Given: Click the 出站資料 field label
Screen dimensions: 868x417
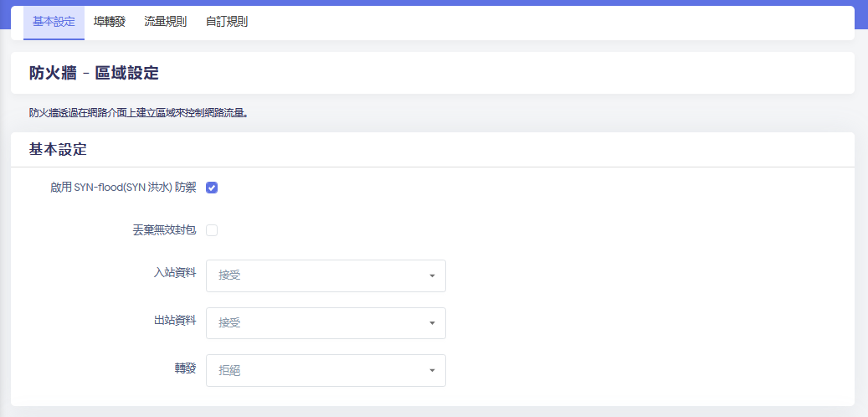Looking at the screenshot, I should point(175,320).
